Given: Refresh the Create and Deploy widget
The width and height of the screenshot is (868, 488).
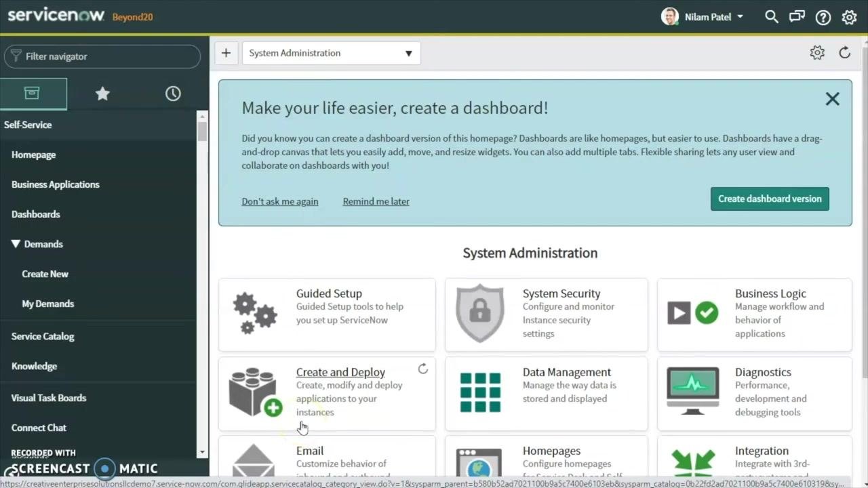Looking at the screenshot, I should click(422, 369).
